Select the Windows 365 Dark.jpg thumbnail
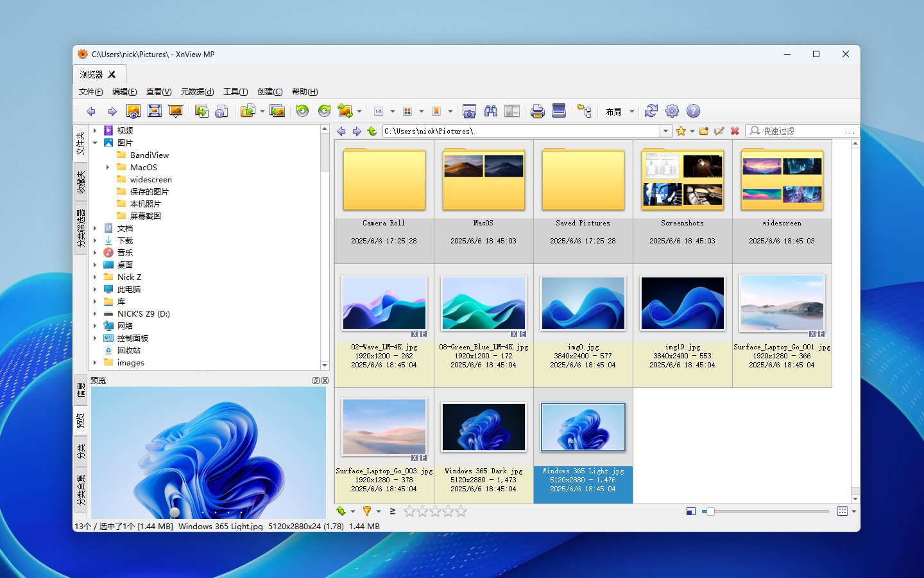The width and height of the screenshot is (924, 578). (x=484, y=446)
